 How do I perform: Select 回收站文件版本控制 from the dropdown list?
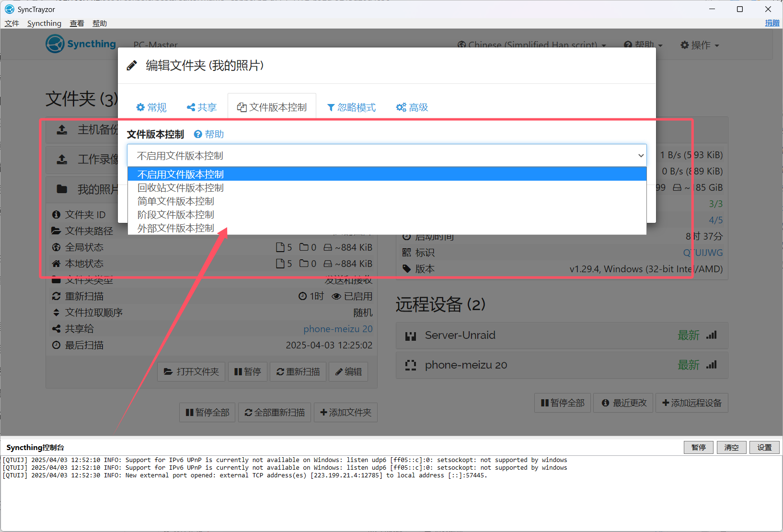pyautogui.click(x=181, y=188)
